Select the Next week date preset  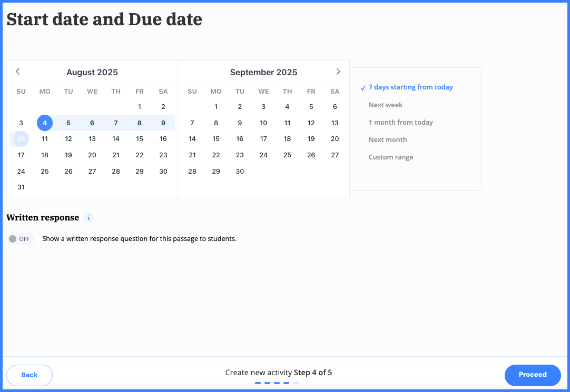(385, 105)
